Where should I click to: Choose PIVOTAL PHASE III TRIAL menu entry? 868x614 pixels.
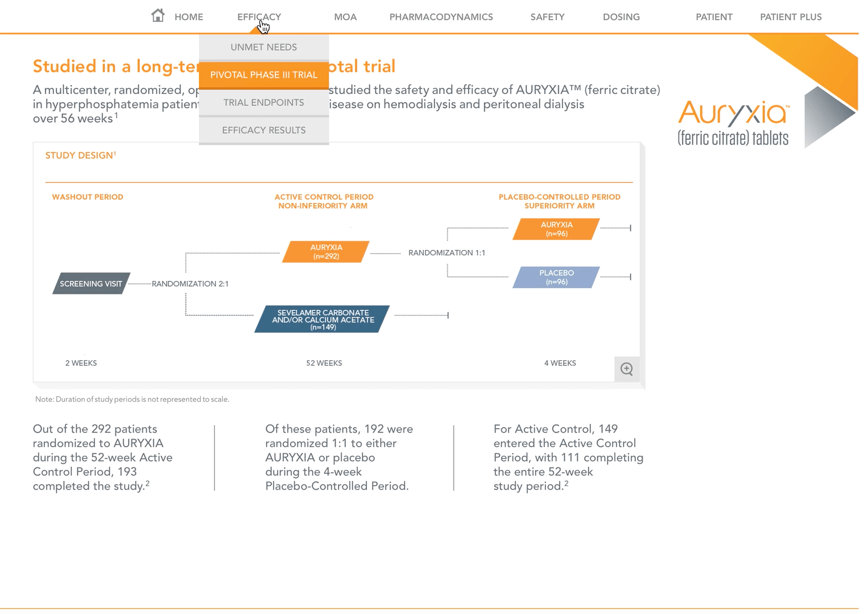click(x=264, y=75)
